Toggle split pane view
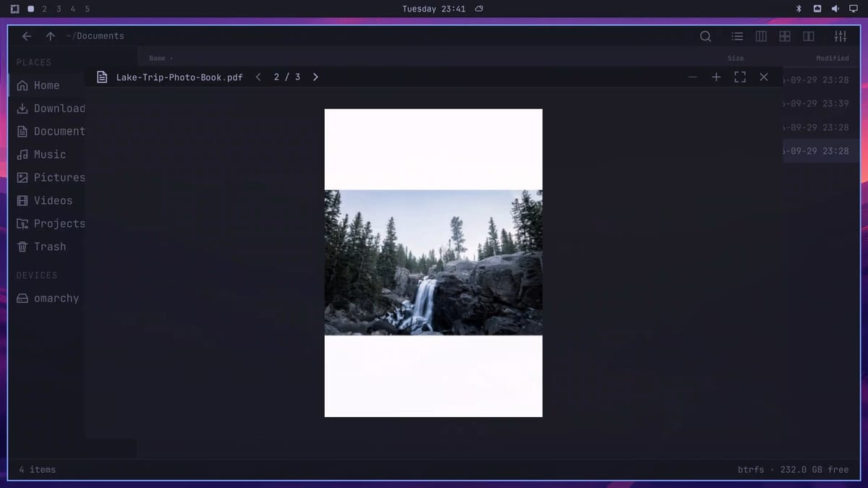The width and height of the screenshot is (868, 488). click(809, 36)
